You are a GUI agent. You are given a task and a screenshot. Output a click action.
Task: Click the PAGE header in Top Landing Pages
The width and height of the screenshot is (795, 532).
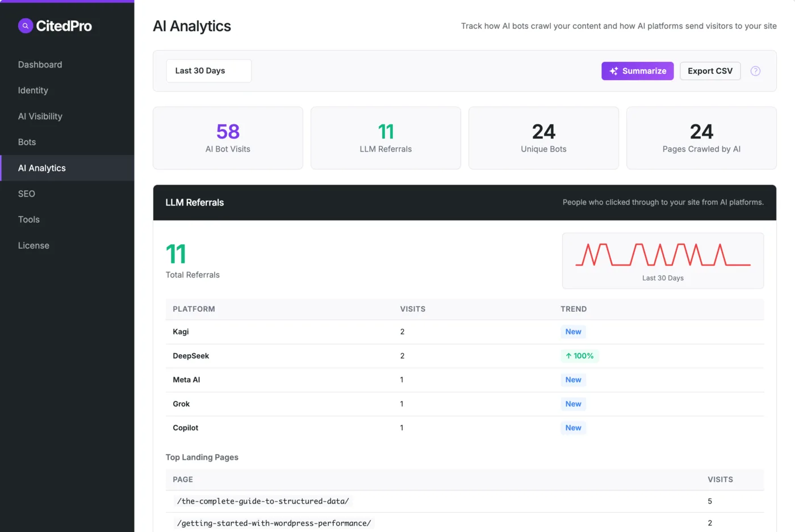tap(183, 479)
